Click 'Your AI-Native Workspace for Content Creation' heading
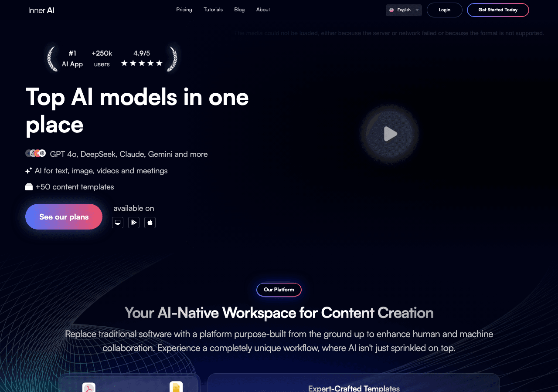Viewport: 558px width, 392px height. coord(279,313)
